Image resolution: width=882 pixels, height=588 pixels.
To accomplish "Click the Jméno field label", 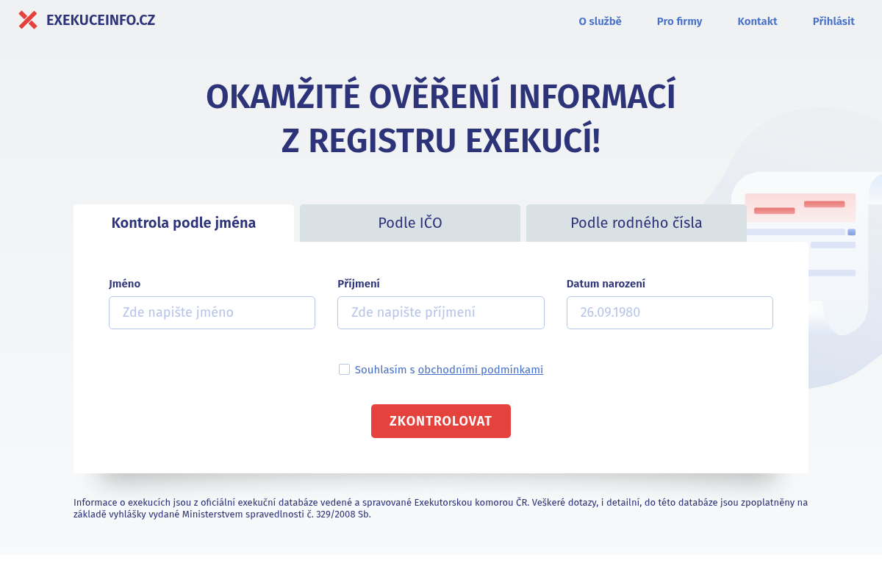I will [x=124, y=284].
